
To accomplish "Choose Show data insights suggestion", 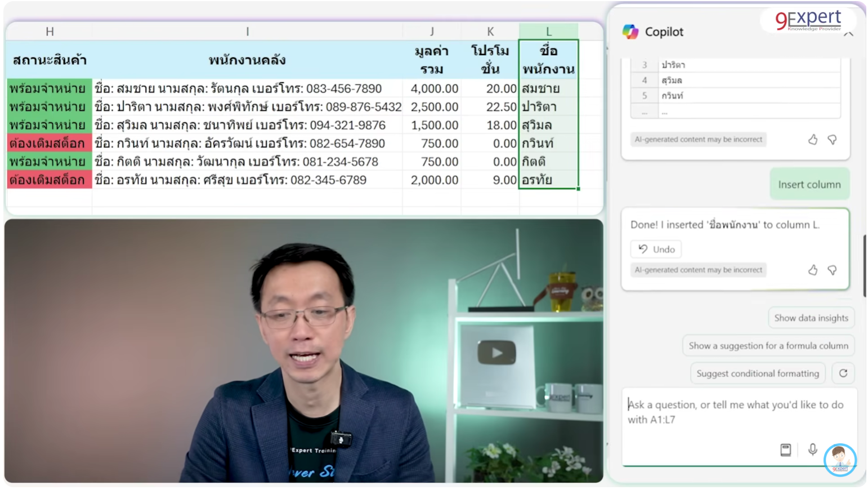I will (x=811, y=318).
